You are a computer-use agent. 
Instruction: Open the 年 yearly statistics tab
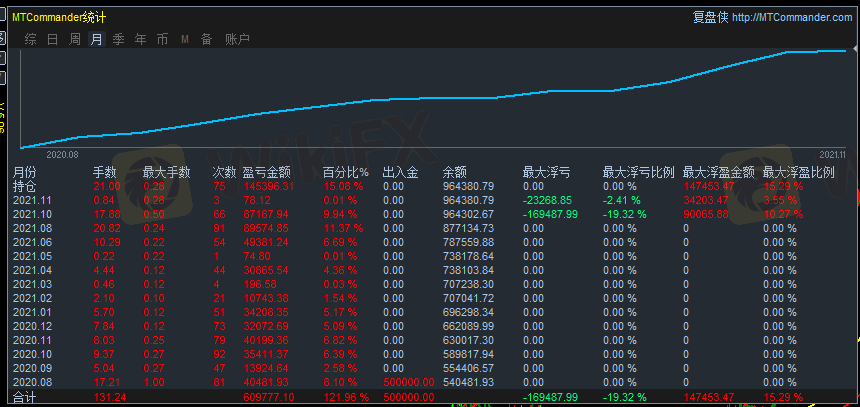point(140,39)
